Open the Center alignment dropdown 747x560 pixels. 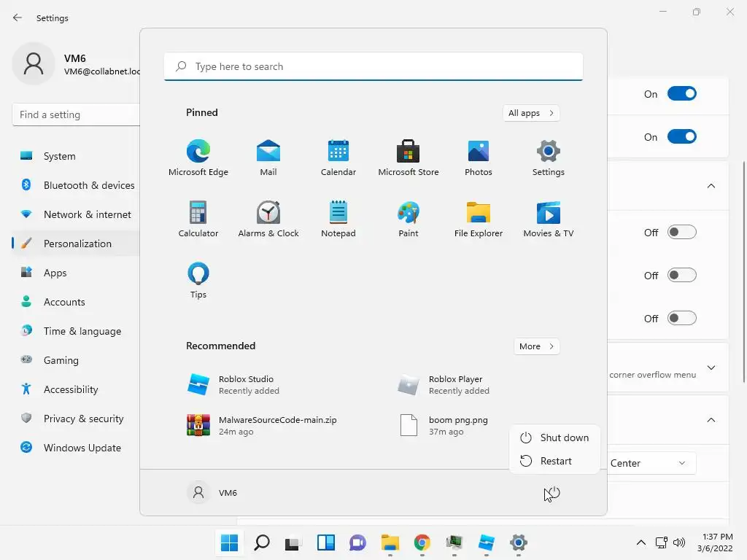(x=651, y=463)
